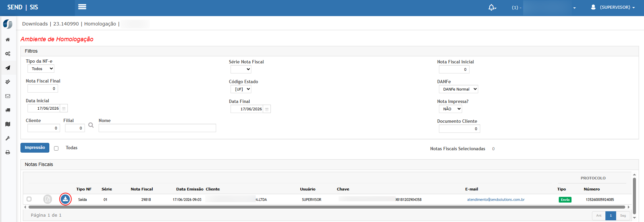The width and height of the screenshot is (644, 222).
Task: Open the wrench tools sidebar icon
Action: [x=8, y=138]
